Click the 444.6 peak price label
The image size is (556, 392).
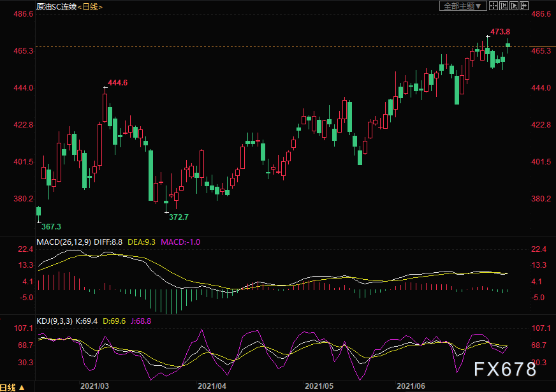117,83
